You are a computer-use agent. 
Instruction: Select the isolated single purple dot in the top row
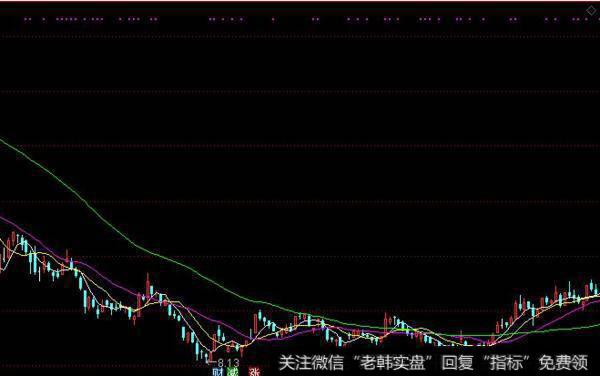273,19
